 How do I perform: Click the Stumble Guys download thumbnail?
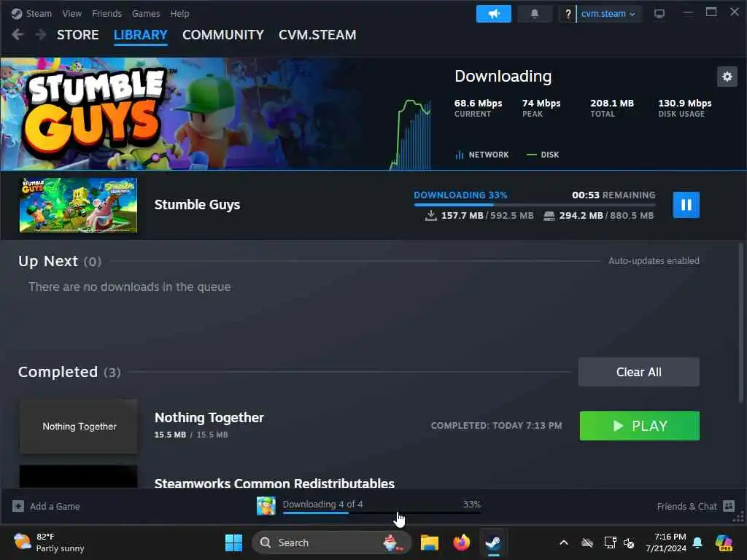(78, 205)
